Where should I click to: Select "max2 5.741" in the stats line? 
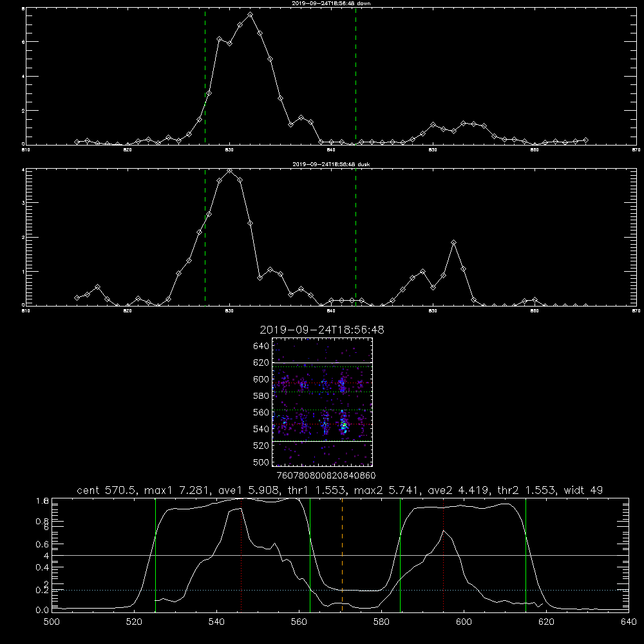384,490
